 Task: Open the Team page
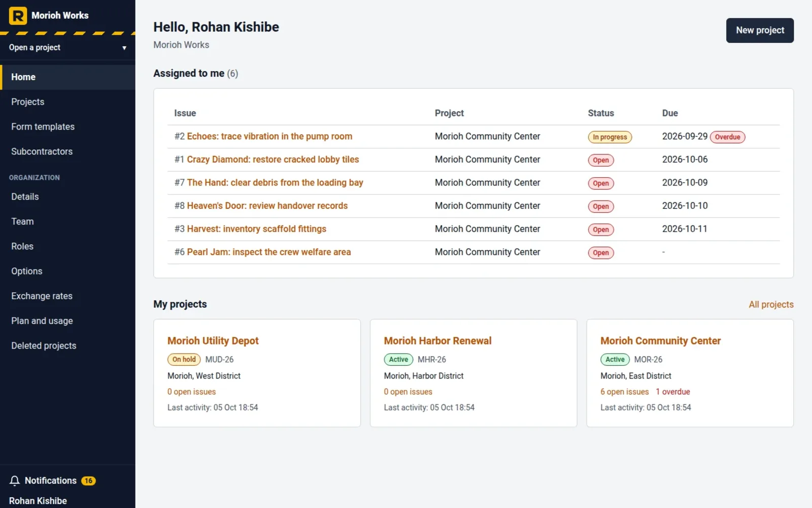[67, 221]
